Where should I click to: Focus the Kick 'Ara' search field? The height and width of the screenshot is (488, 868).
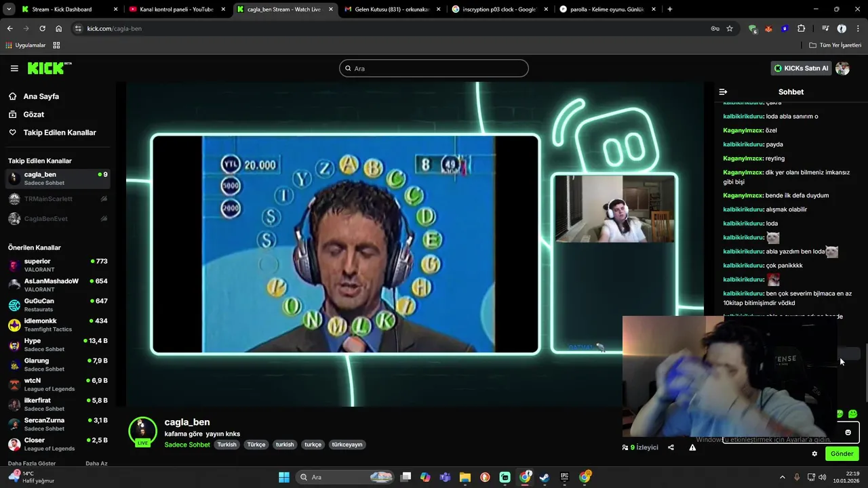pos(434,68)
